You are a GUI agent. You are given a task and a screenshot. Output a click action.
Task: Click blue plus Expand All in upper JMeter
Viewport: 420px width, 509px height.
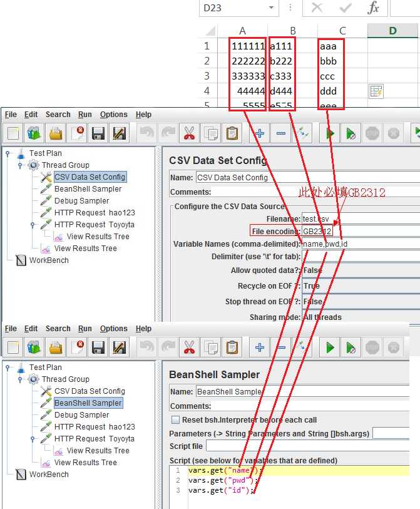pos(260,133)
